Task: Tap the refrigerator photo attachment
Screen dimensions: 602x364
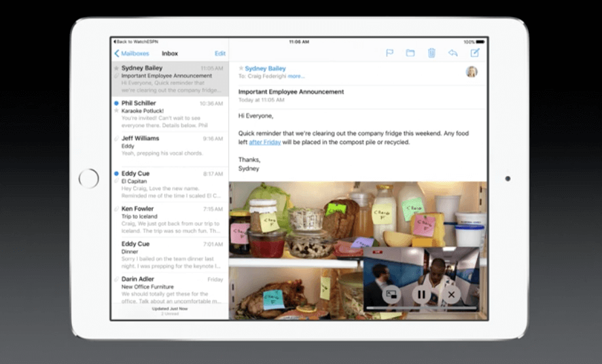Action: 358,251
